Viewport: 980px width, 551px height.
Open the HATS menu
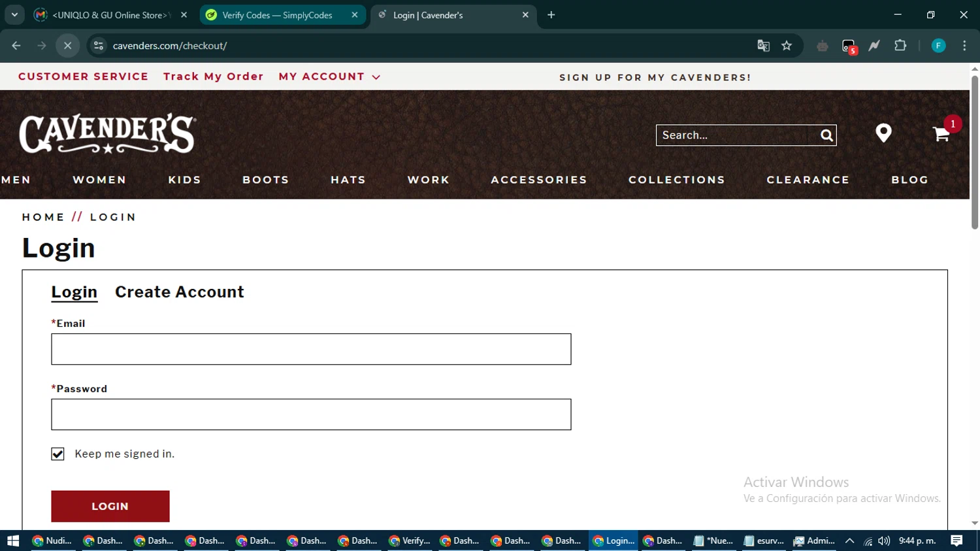348,180
